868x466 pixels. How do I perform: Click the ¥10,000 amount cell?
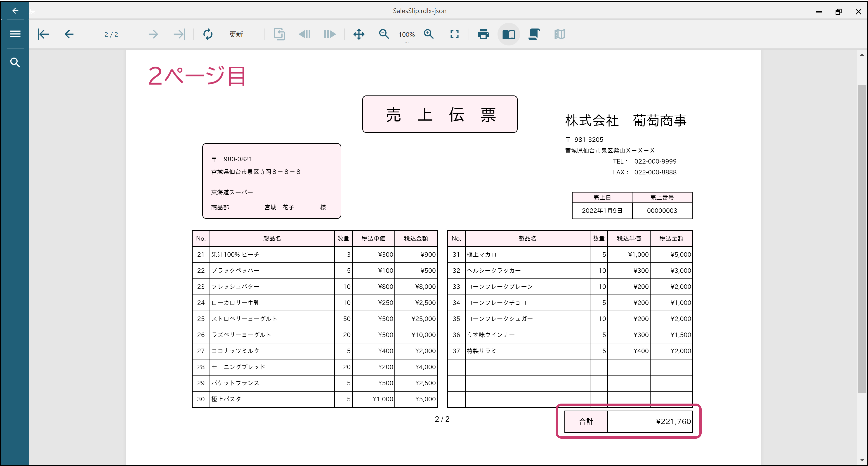pos(416,335)
